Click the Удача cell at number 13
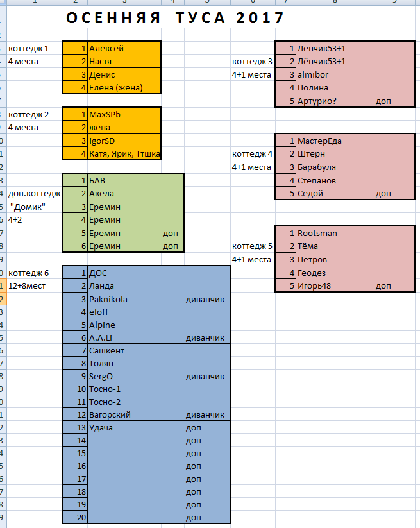Image resolution: width=420 pixels, height=528 pixels. pyautogui.click(x=124, y=427)
